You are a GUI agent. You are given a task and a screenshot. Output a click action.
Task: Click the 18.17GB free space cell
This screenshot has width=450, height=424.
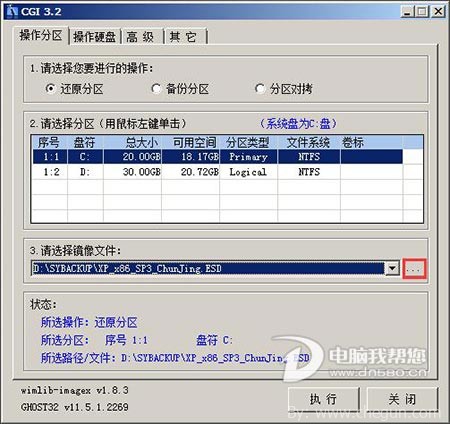[x=191, y=157]
